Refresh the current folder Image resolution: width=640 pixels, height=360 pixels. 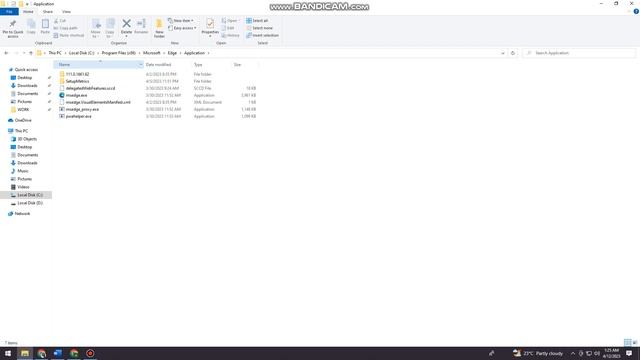pyautogui.click(x=513, y=53)
